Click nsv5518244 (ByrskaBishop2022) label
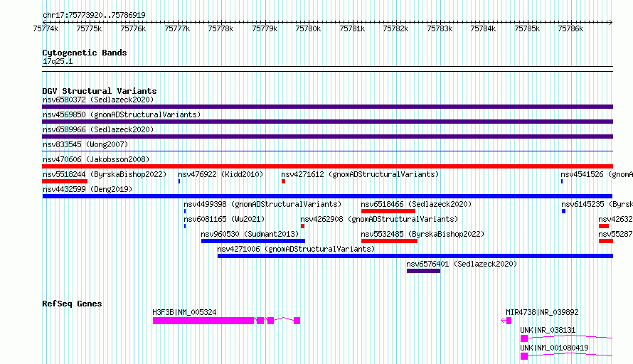 pos(105,174)
